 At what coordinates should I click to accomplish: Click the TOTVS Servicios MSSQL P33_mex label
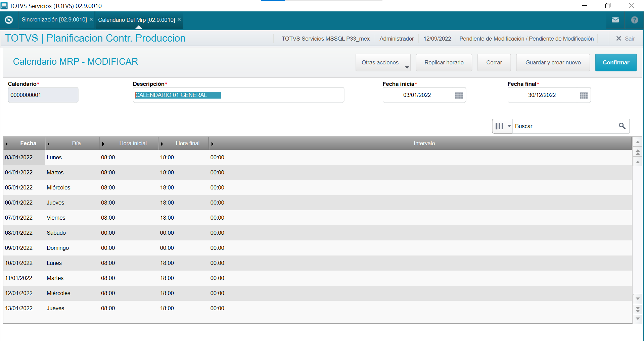click(326, 39)
